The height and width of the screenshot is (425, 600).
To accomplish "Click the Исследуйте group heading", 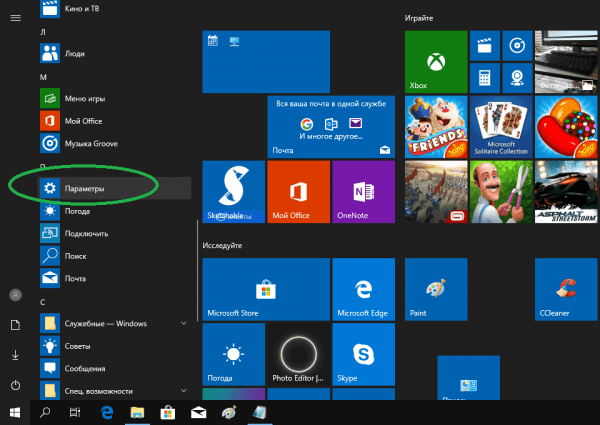I will tap(222, 246).
